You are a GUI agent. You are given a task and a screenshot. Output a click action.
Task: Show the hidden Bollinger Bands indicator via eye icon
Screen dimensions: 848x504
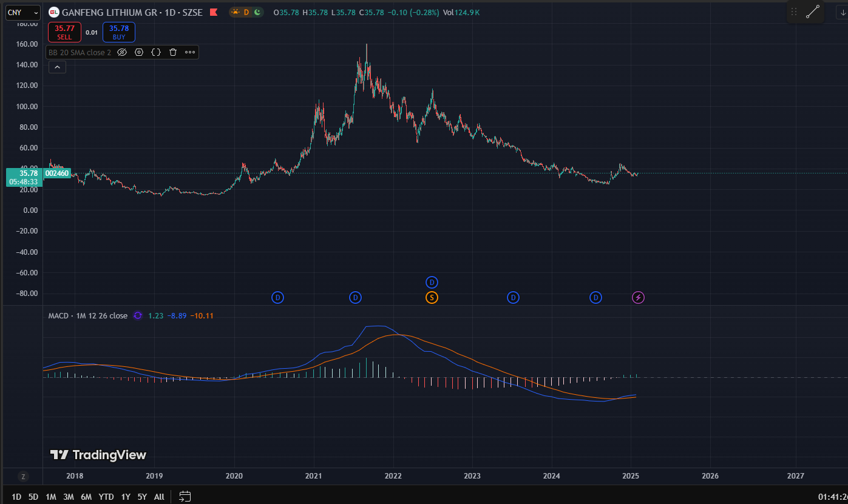click(x=121, y=52)
